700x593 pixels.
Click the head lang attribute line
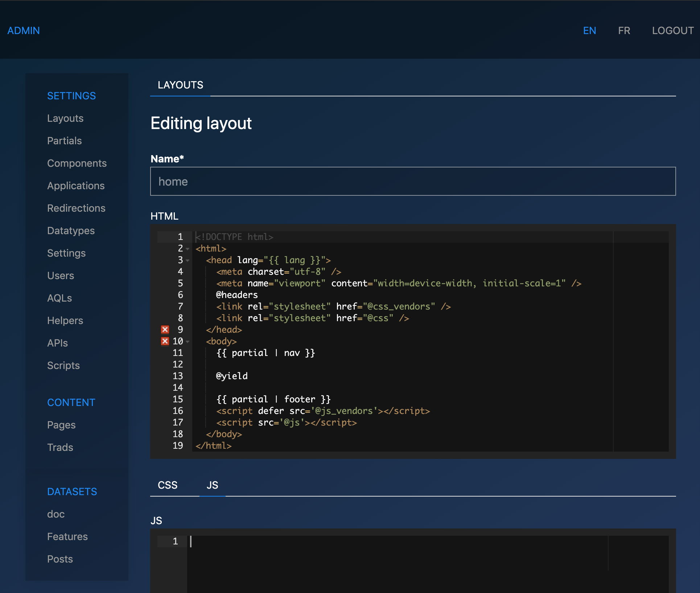(268, 260)
